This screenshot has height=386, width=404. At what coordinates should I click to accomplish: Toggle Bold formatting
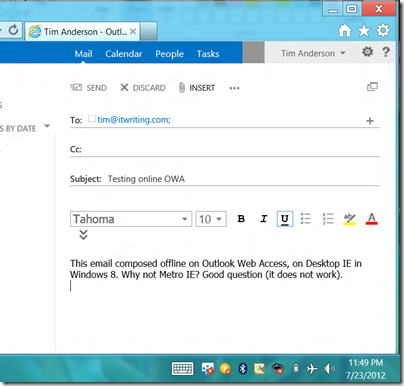[x=241, y=219]
